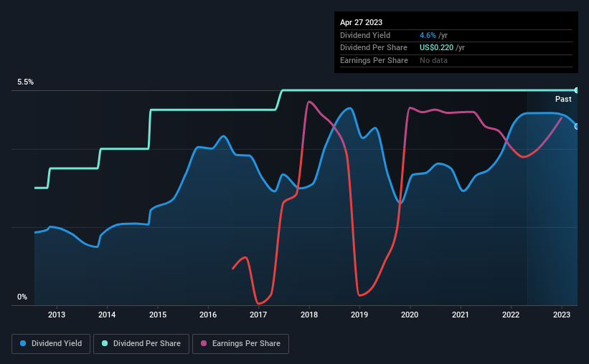Select the 2013 label on the x-axis

(57, 315)
